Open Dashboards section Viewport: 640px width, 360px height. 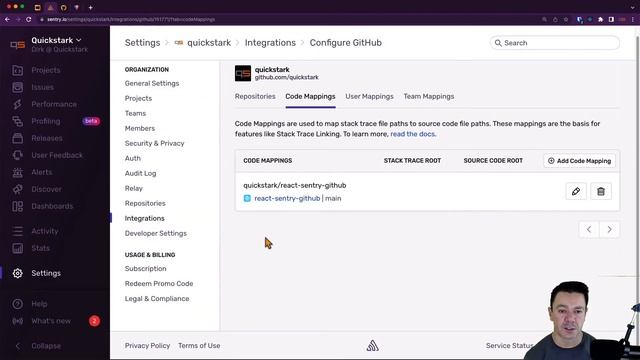(x=52, y=207)
